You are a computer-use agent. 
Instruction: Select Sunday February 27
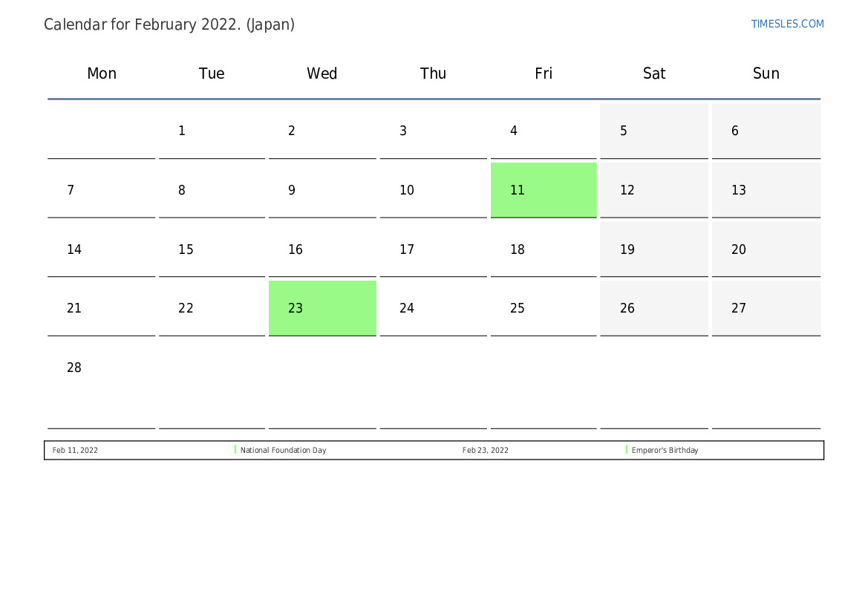pyautogui.click(x=766, y=308)
